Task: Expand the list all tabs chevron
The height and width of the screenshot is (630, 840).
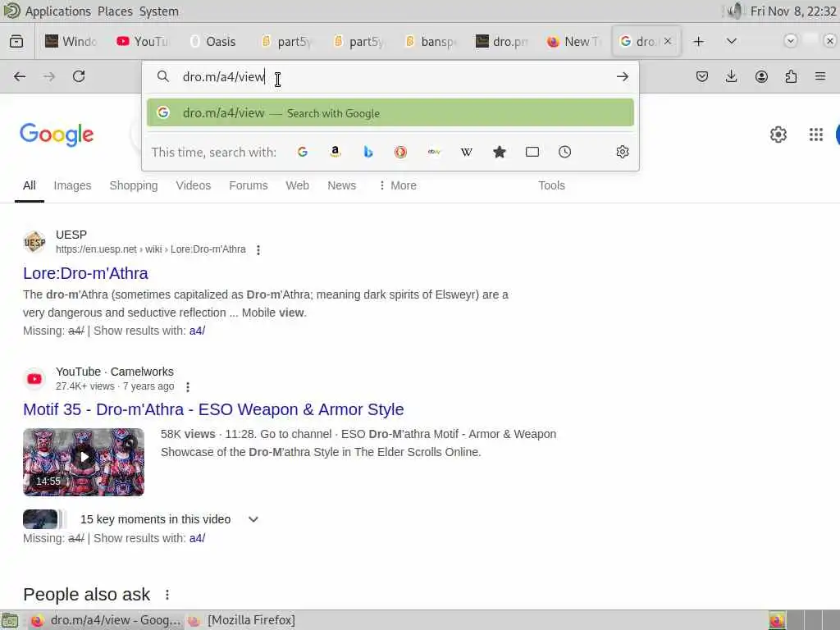Action: [x=731, y=41]
